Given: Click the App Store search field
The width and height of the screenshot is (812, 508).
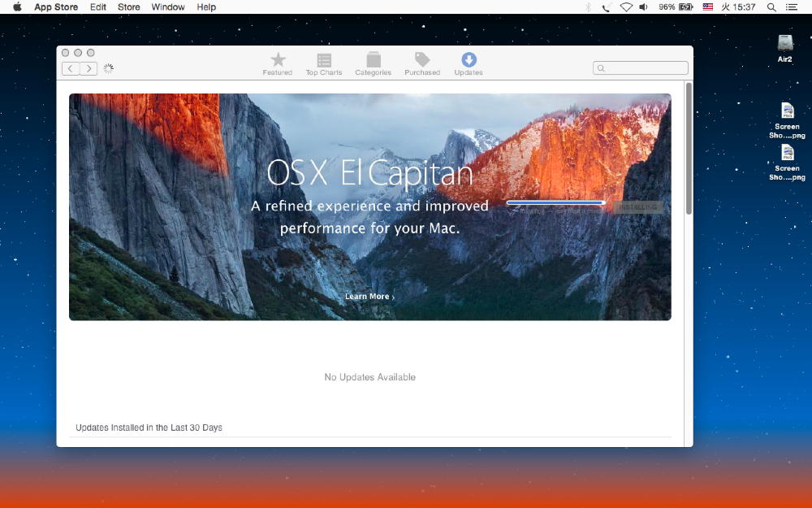Looking at the screenshot, I should [641, 68].
